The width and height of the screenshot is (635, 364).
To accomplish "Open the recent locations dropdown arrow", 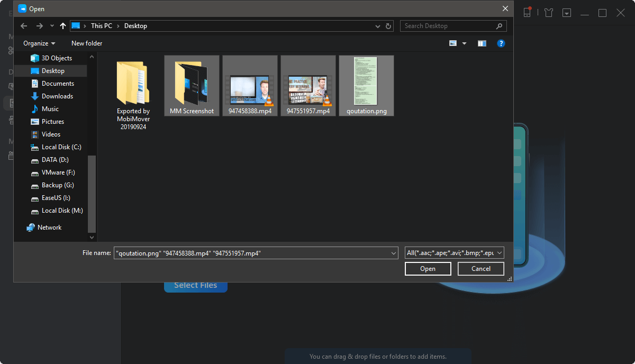I will coord(52,26).
